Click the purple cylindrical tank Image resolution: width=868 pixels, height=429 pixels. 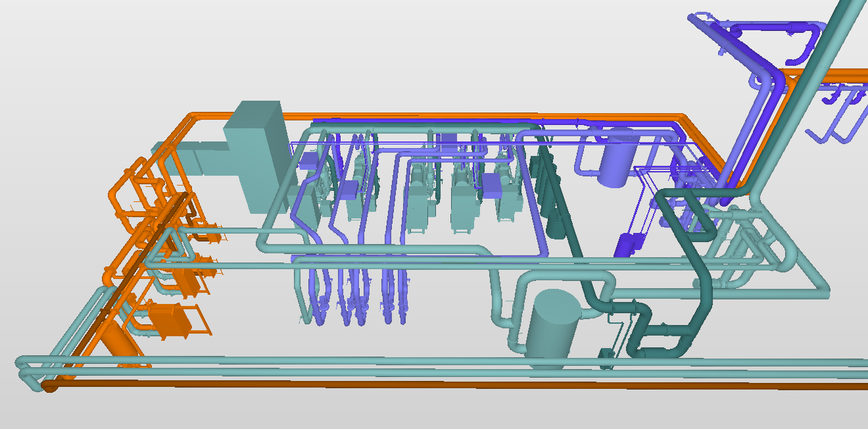pyautogui.click(x=617, y=161)
